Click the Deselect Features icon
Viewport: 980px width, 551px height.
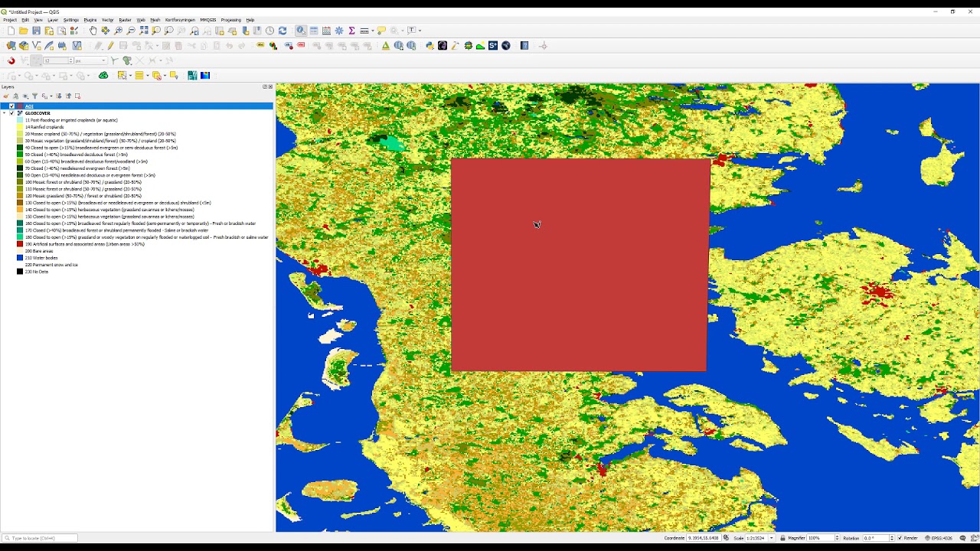pyautogui.click(x=156, y=76)
